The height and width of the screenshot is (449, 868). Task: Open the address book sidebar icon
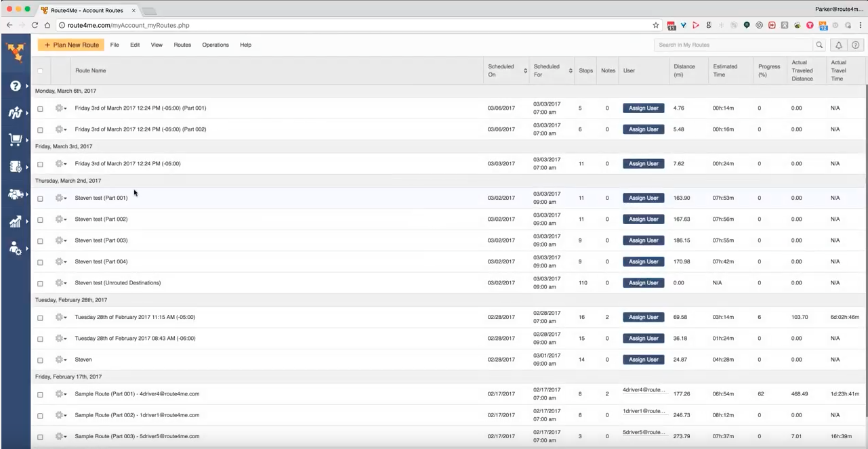(15, 167)
